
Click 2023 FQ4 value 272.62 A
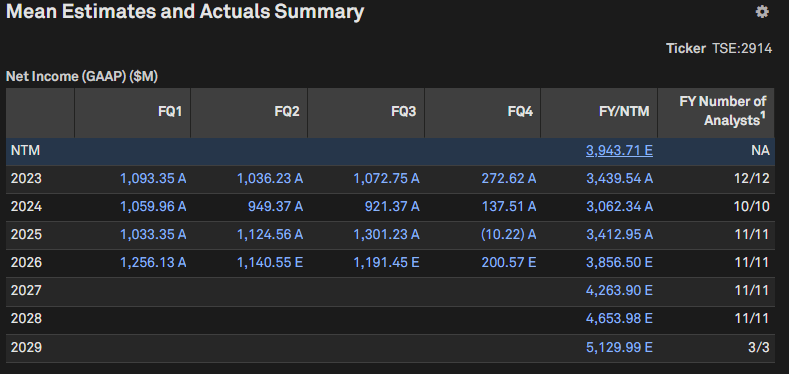point(509,179)
